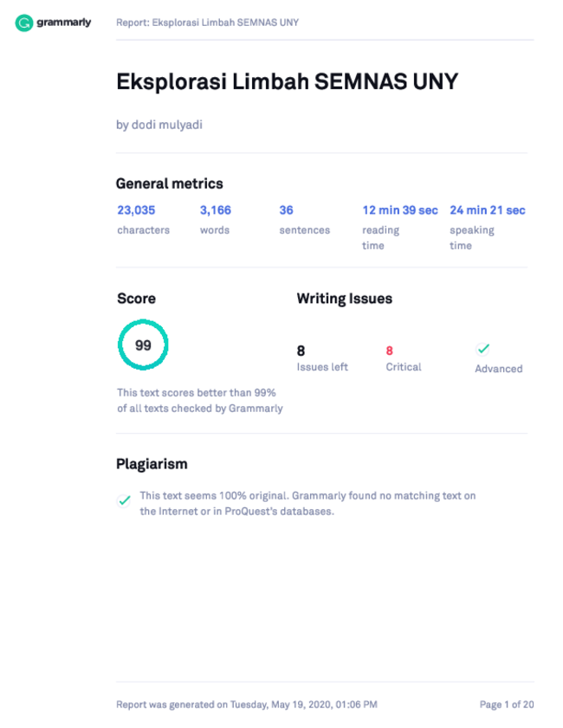Click the report generated date footer
Screen dimensions: 563x728
247,705
